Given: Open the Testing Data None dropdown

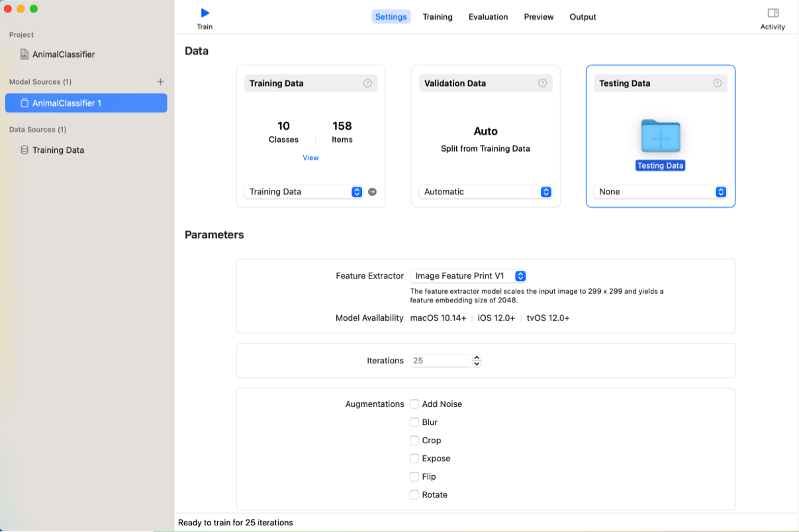Looking at the screenshot, I should (x=661, y=192).
